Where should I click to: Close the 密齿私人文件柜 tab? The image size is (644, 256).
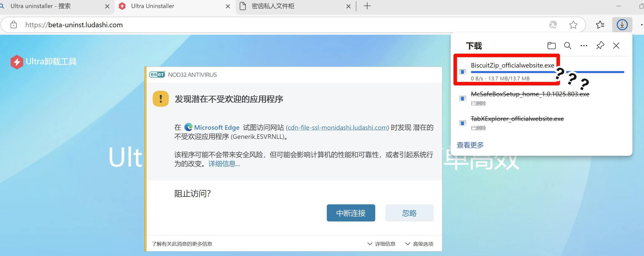click(348, 6)
